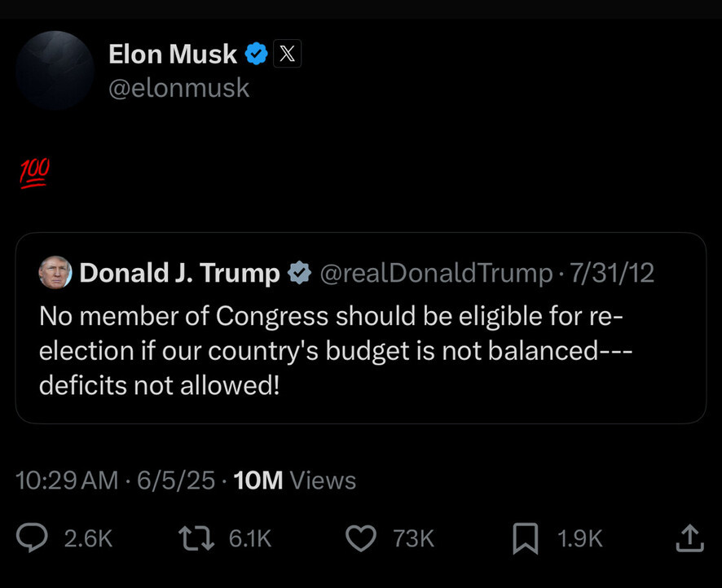Viewport: 722px width, 588px height.
Task: Repost the tweet using the retweet icon
Action: click(195, 538)
